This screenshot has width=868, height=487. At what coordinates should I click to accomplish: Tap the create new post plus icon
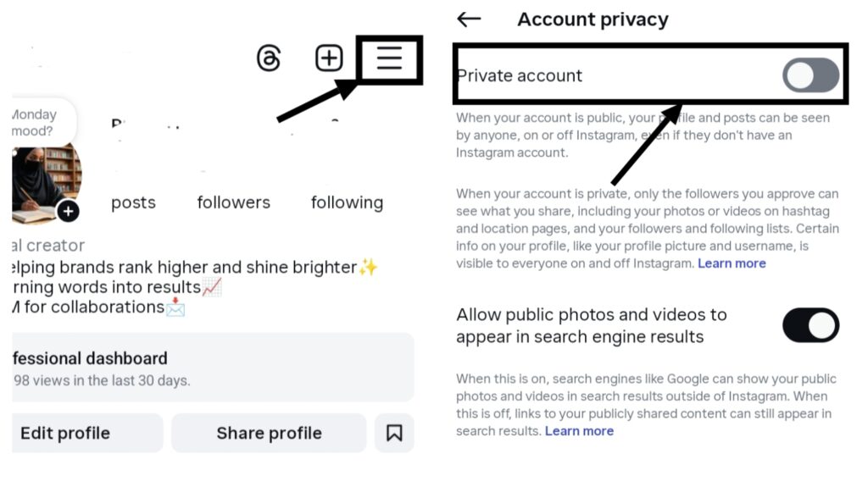tap(329, 58)
